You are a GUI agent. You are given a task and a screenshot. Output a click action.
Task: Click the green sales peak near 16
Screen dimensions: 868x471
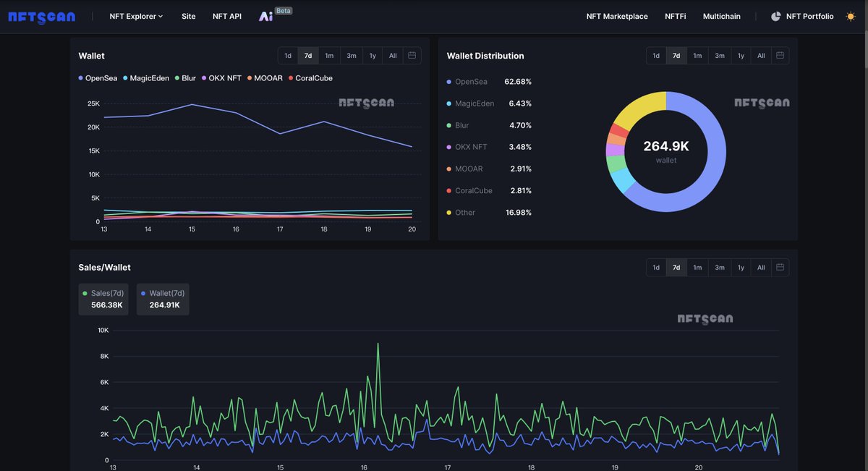pos(378,344)
